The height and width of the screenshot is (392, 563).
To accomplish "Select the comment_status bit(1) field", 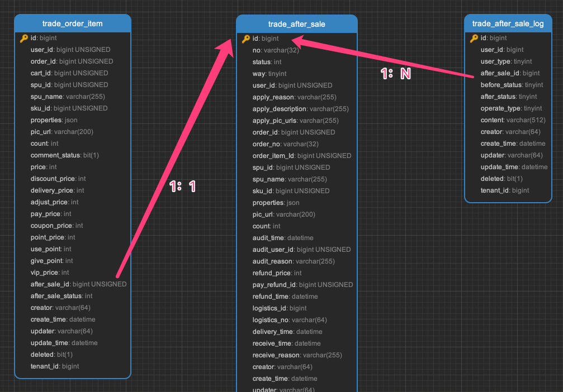I will [x=64, y=155].
